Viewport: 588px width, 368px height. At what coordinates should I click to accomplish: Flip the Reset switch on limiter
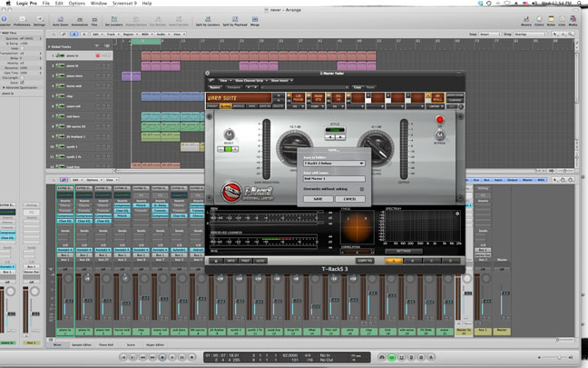[x=229, y=134]
